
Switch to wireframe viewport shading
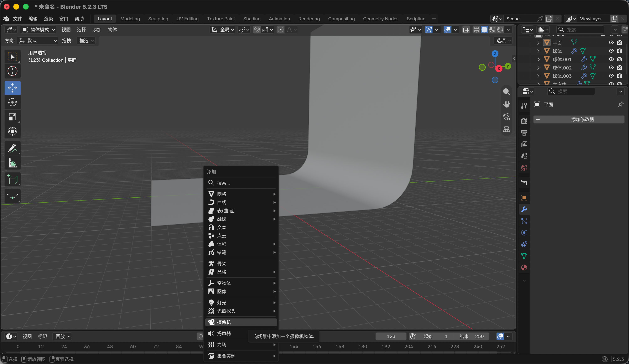(476, 30)
